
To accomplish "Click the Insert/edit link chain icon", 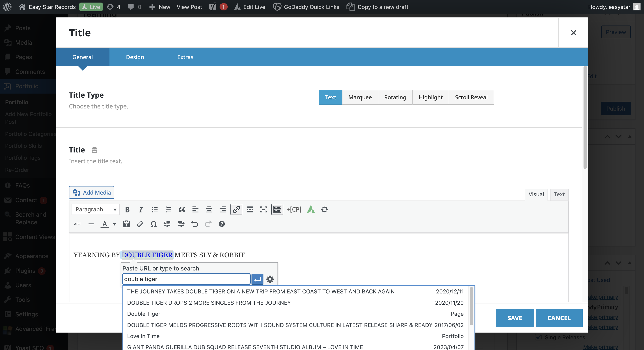I will [236, 209].
